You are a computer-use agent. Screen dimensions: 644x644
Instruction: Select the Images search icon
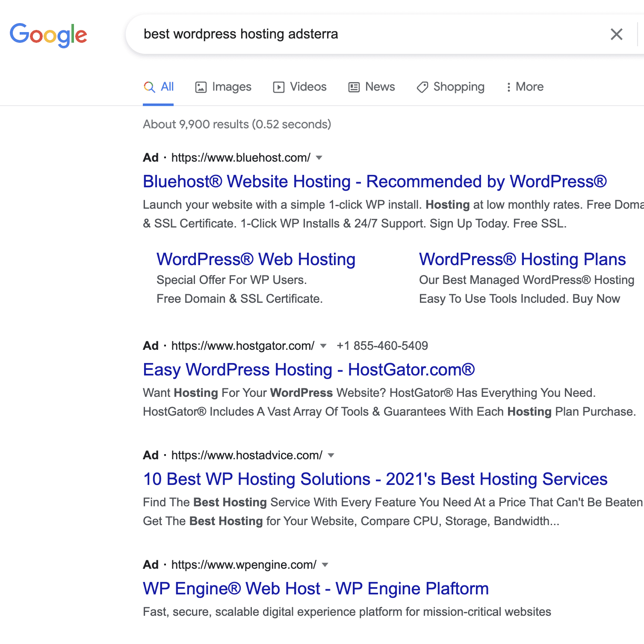click(x=201, y=87)
